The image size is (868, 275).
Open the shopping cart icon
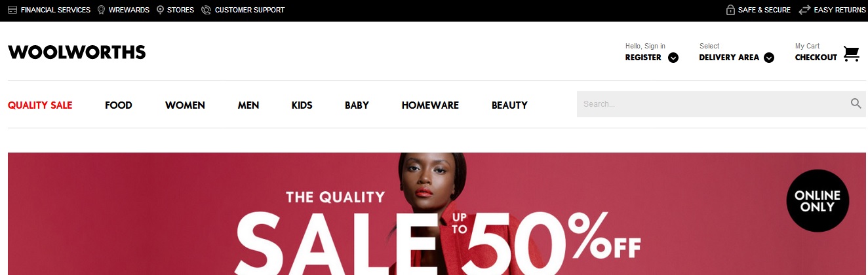click(851, 53)
